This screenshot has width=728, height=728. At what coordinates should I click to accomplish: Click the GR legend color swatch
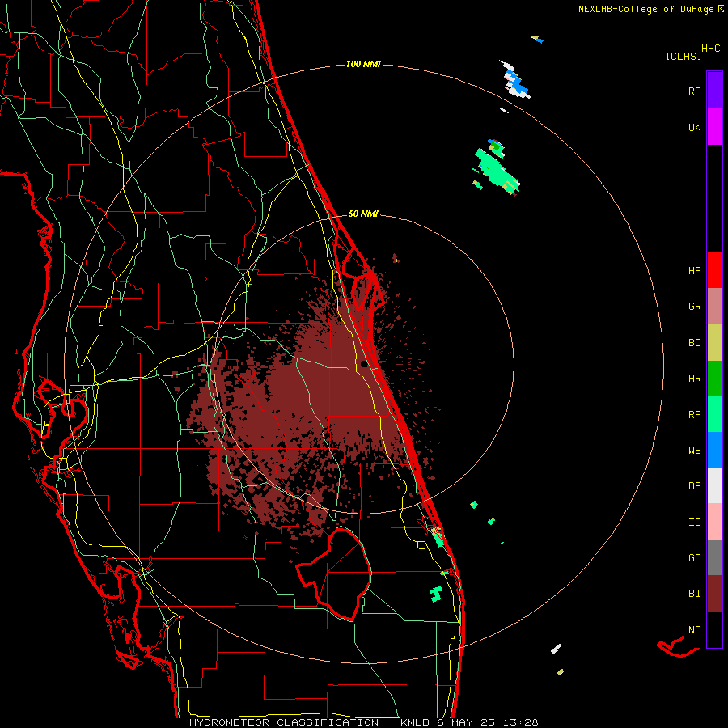(714, 307)
